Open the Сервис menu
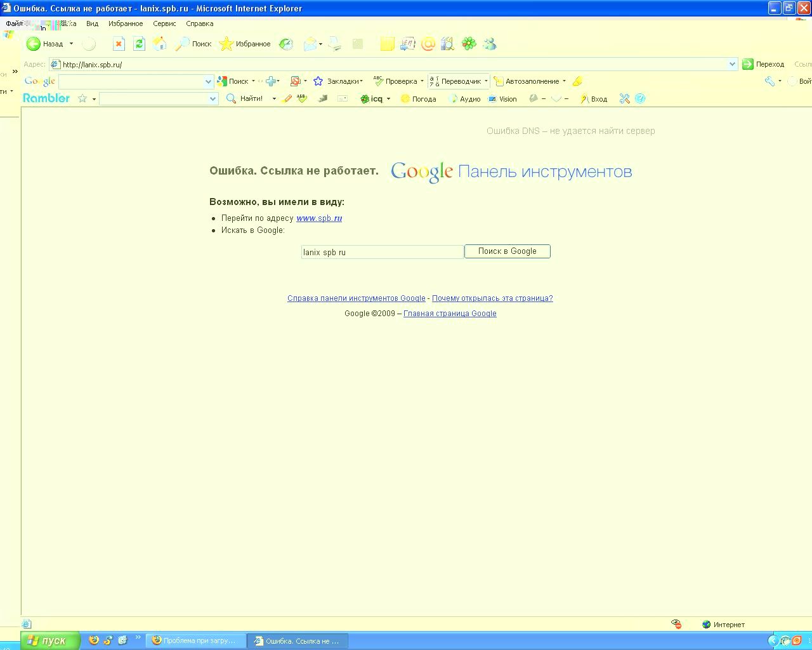Viewport: 812px width, 650px height. pyautogui.click(x=164, y=23)
